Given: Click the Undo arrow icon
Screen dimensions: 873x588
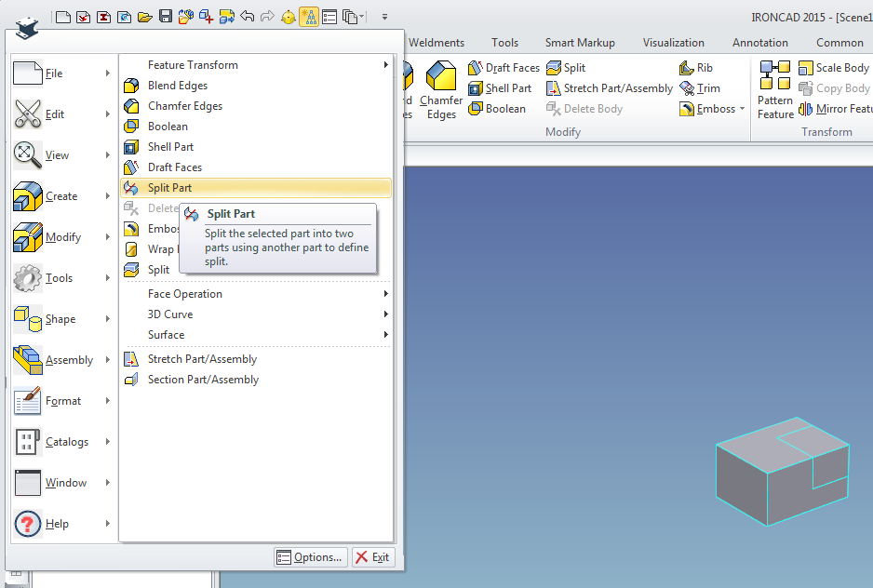Looking at the screenshot, I should point(248,17).
